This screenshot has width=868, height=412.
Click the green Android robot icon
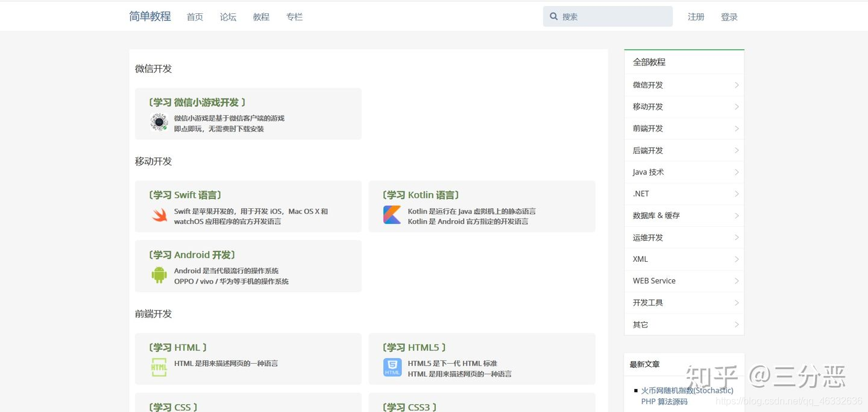click(x=159, y=275)
